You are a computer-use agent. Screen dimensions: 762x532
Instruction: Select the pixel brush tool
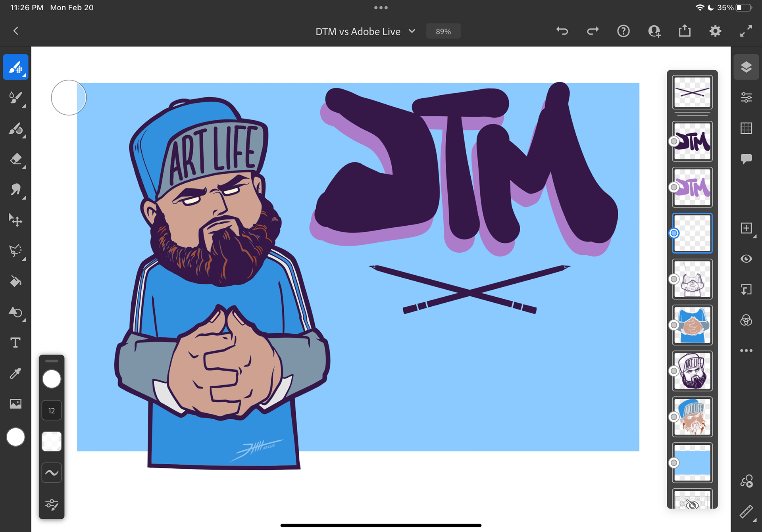pyautogui.click(x=15, y=67)
